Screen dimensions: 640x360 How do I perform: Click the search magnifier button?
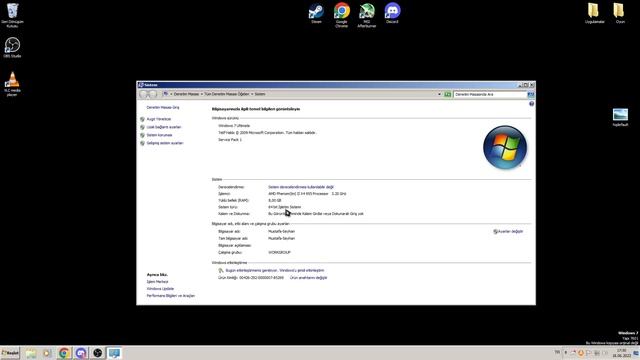(x=531, y=94)
